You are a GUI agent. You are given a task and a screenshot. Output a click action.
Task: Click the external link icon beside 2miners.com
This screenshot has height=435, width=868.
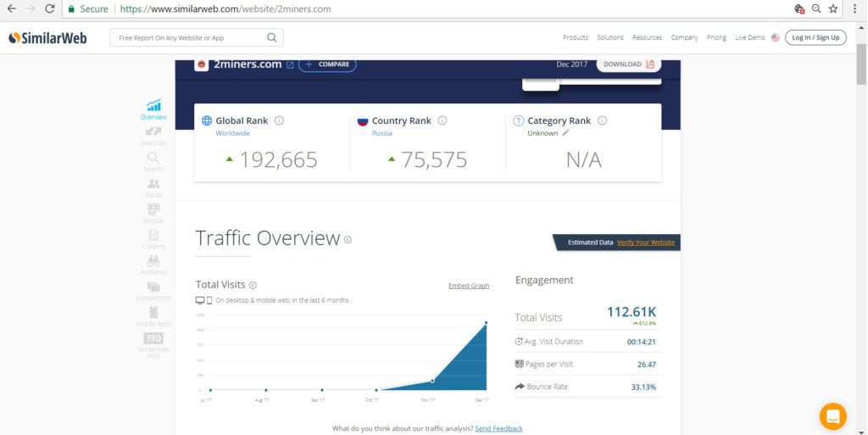click(290, 64)
